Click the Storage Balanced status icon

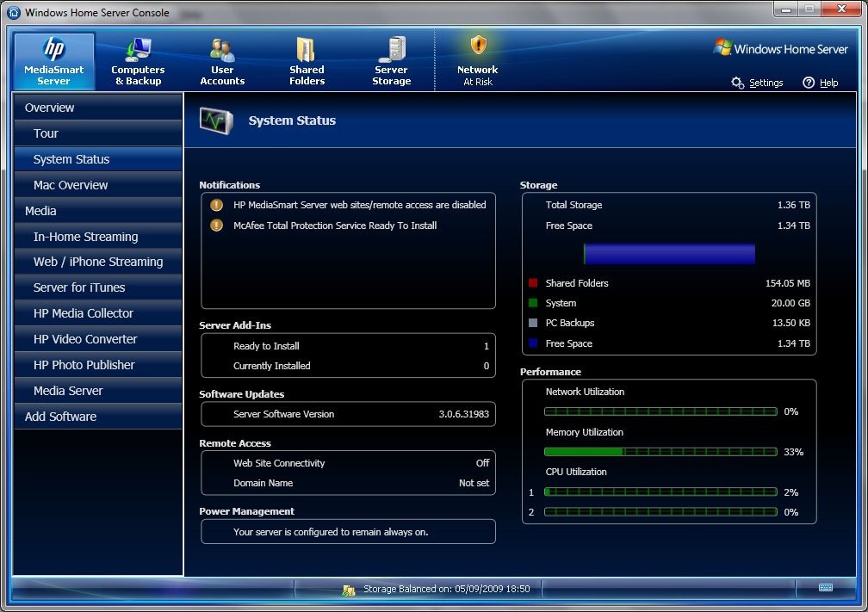click(x=348, y=590)
